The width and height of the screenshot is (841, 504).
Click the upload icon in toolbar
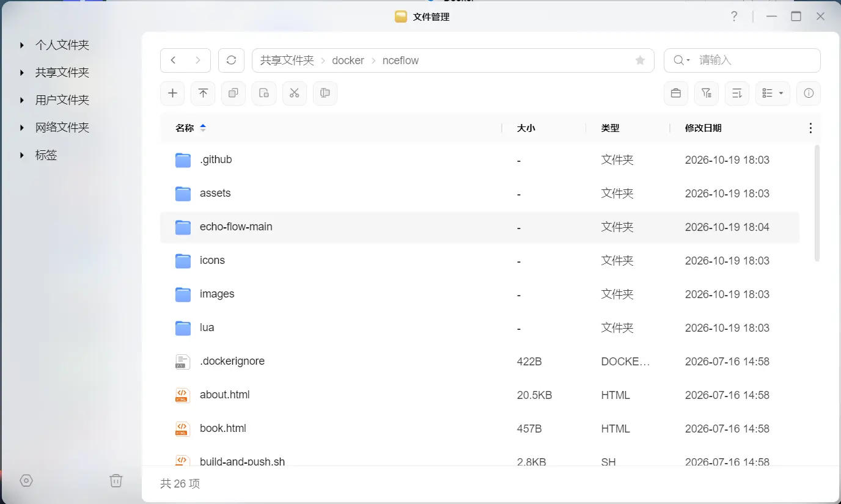(x=203, y=93)
